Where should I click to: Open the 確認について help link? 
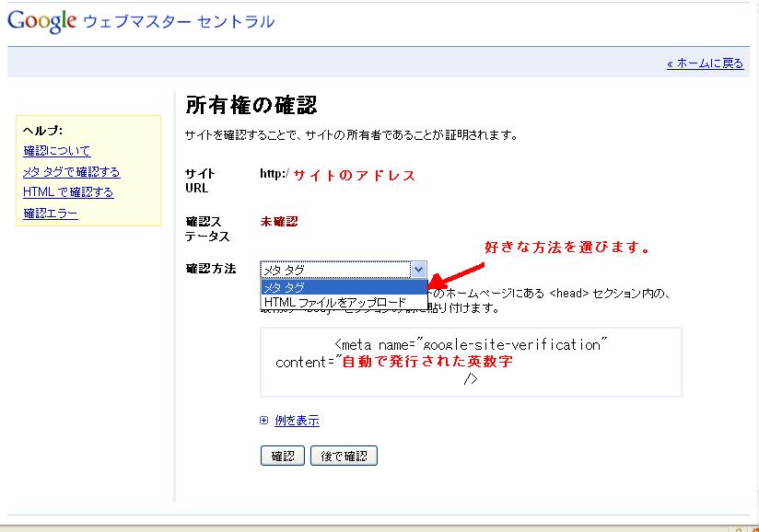coord(56,150)
